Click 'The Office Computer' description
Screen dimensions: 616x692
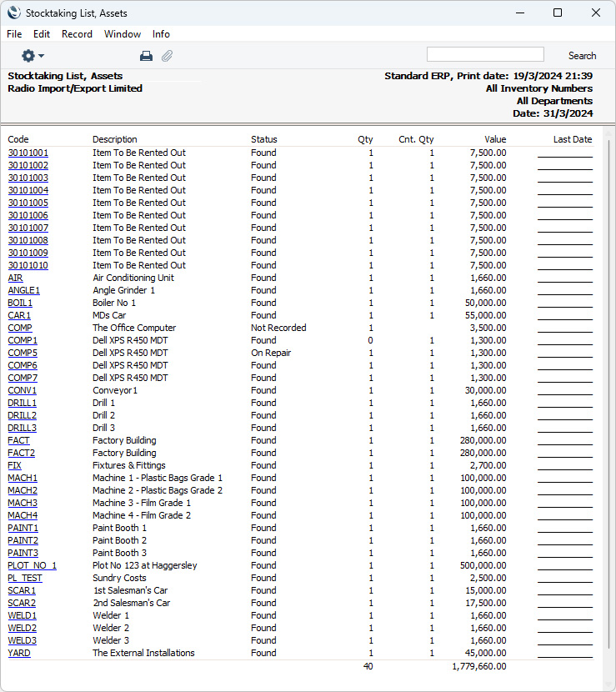[x=134, y=328]
